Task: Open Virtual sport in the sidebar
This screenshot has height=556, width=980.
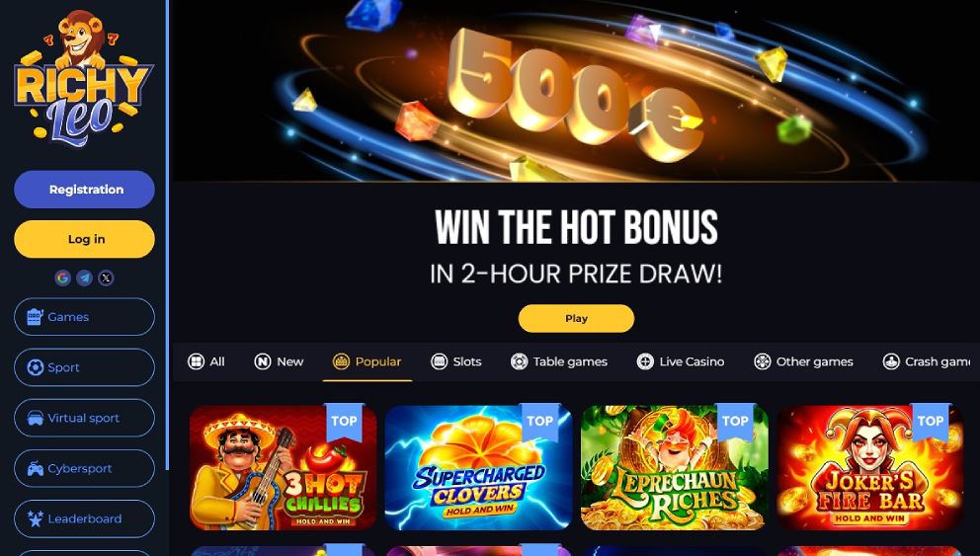Action: [x=84, y=418]
